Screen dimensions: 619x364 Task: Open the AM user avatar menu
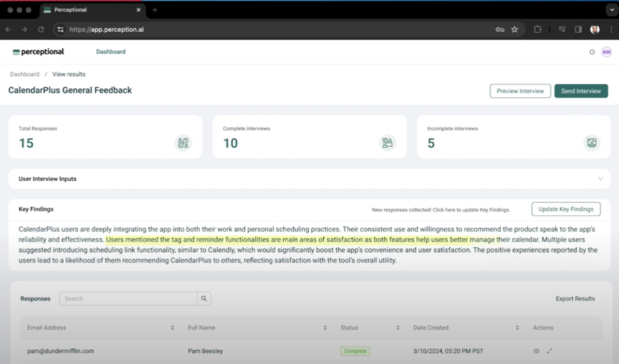(606, 52)
